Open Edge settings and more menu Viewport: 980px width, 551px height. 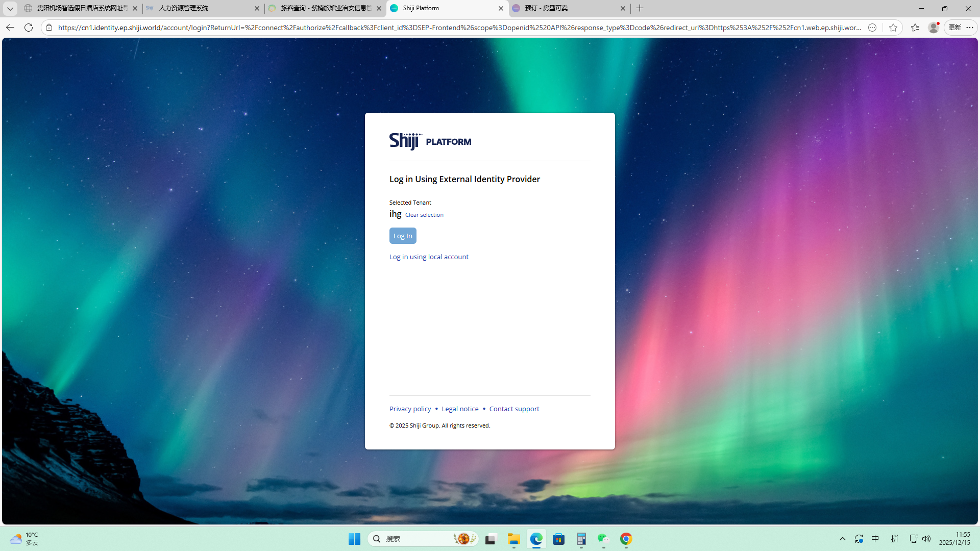click(x=970, y=28)
